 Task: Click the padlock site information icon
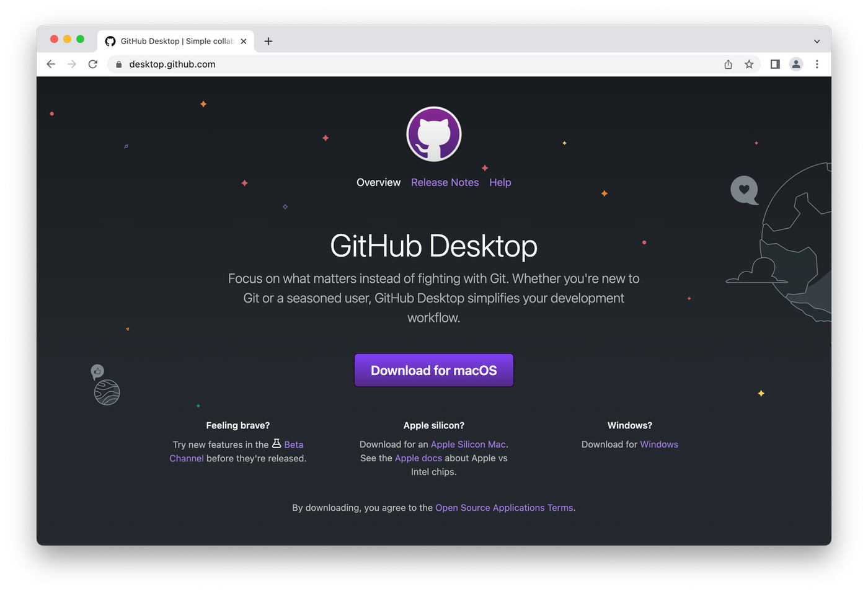click(118, 64)
